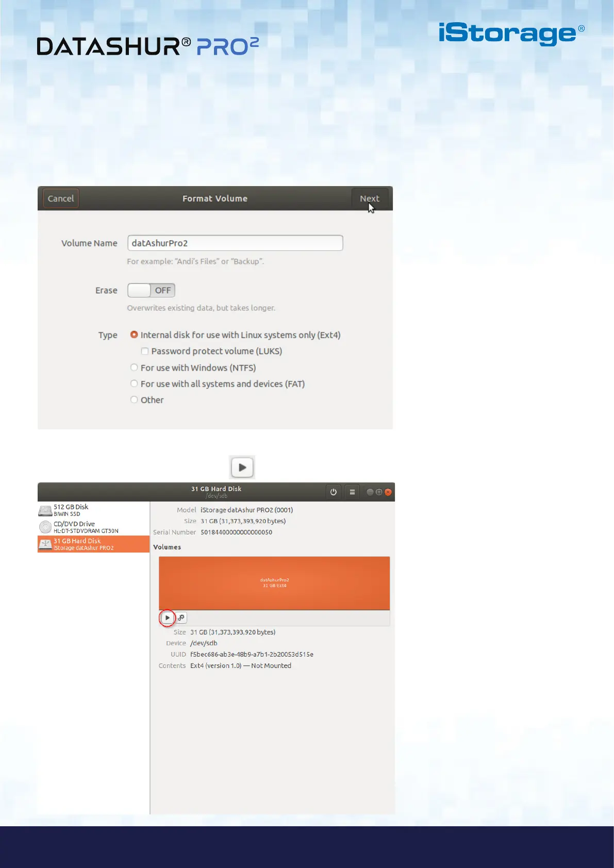Screen dimensions: 614x868
Task: Click the Model iStorage datAshur PRO2 (0001)
Action: (246, 510)
